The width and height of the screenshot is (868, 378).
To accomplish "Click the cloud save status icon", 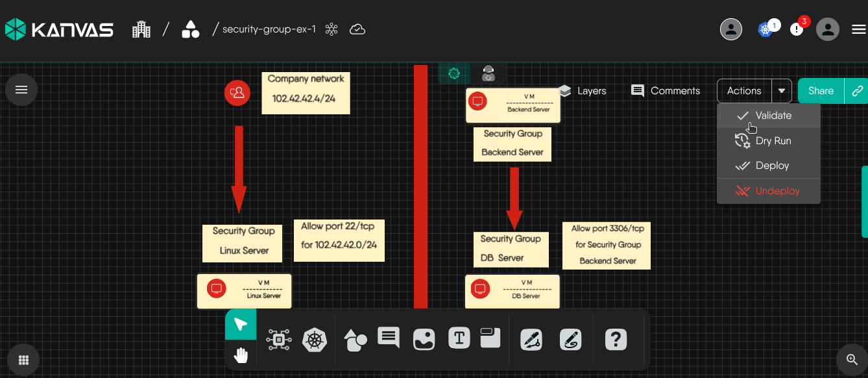I will (357, 29).
